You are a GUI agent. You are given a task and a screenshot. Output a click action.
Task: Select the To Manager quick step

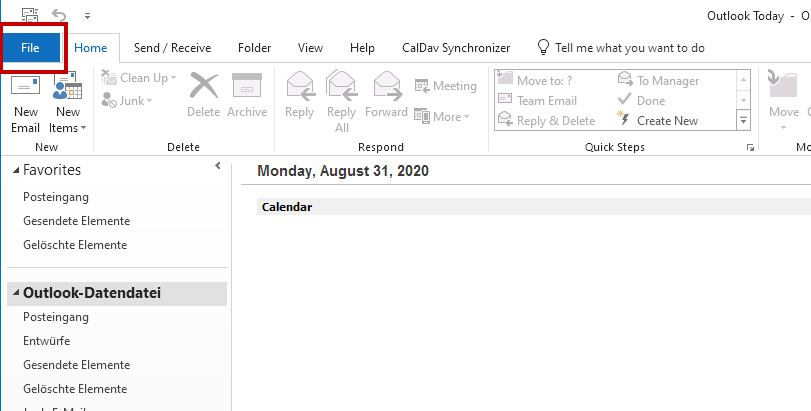(658, 81)
